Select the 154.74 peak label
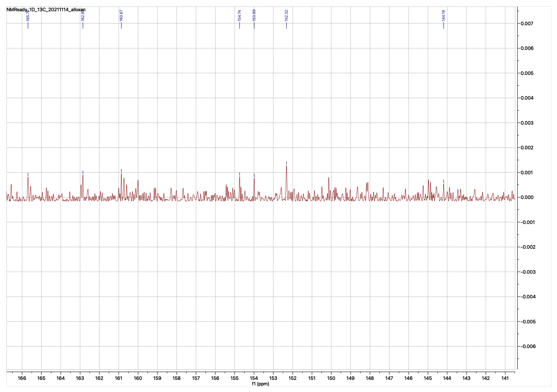This screenshot has width=557, height=392. pyautogui.click(x=239, y=16)
